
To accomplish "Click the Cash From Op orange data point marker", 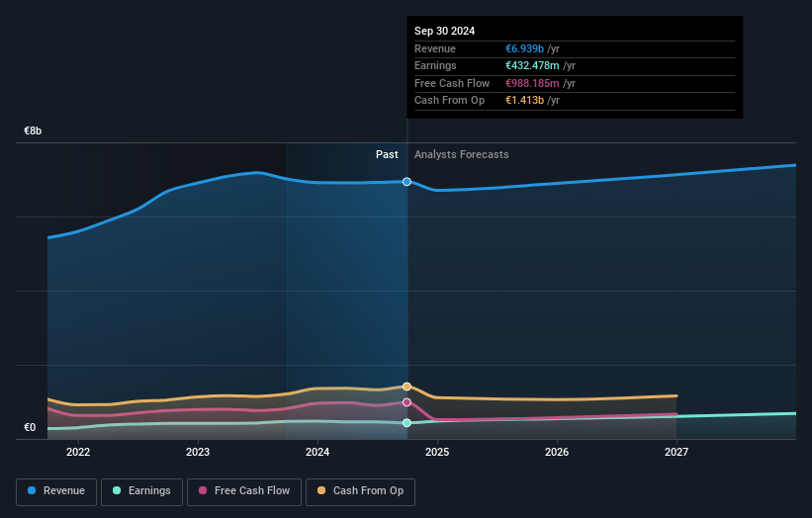I will tap(407, 387).
